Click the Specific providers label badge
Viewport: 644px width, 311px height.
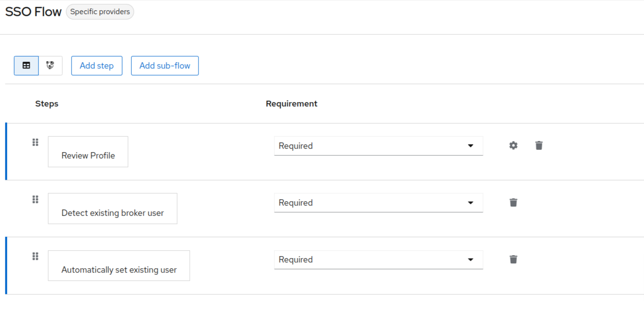tap(100, 12)
